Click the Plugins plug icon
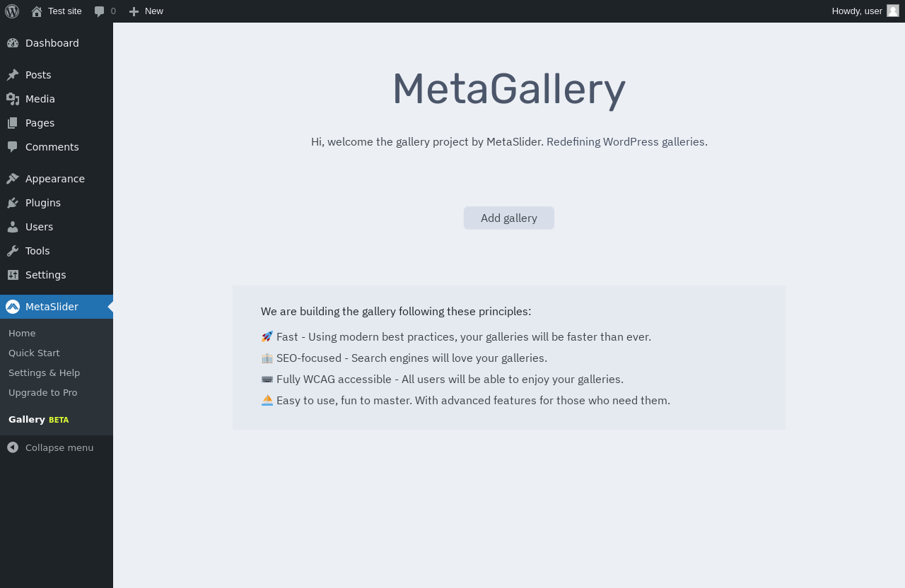 [13, 203]
